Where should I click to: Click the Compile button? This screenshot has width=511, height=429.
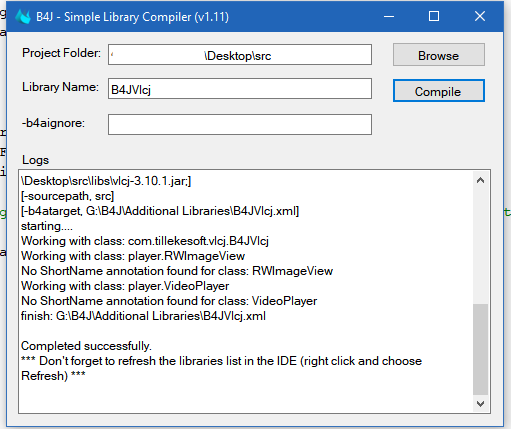(x=439, y=91)
